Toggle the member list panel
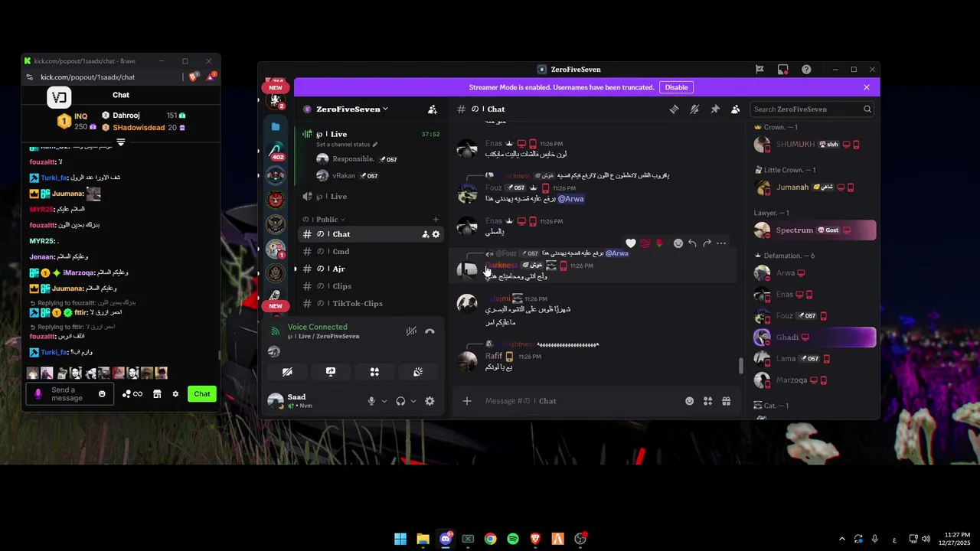980x551 pixels. [x=736, y=109]
